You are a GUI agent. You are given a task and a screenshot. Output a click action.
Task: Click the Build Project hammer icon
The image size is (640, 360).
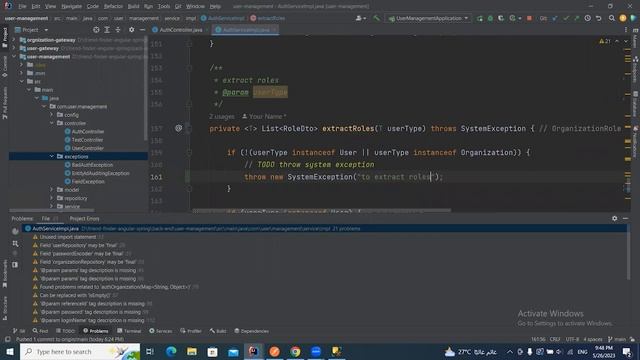[376, 18]
